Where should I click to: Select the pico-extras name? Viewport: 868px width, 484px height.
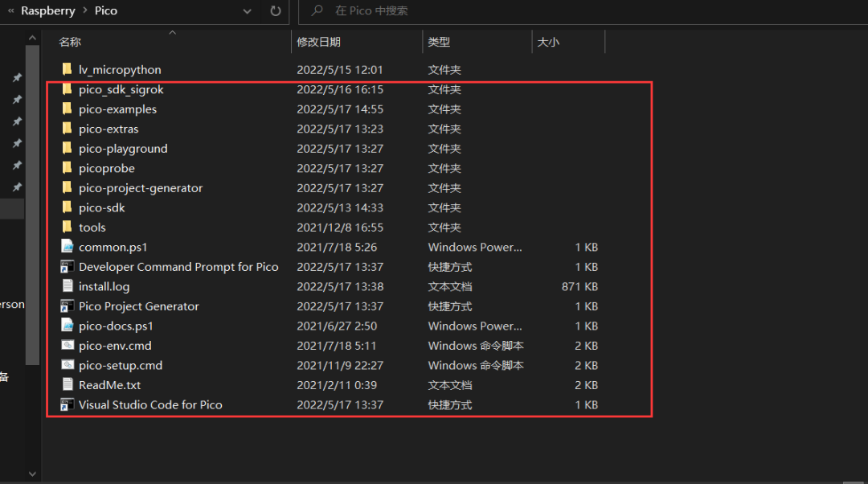click(108, 129)
